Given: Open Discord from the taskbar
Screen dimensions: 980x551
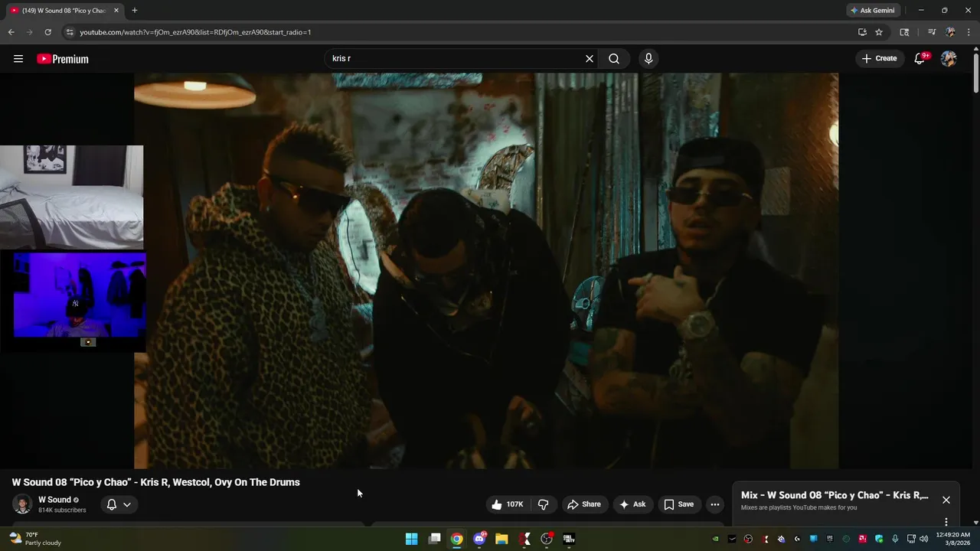Looking at the screenshot, I should [x=479, y=539].
